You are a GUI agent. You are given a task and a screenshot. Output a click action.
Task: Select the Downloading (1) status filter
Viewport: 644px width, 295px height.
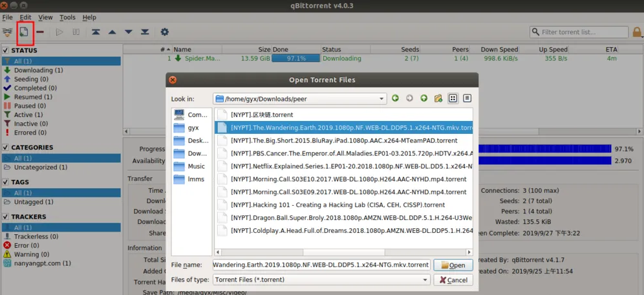coord(61,70)
